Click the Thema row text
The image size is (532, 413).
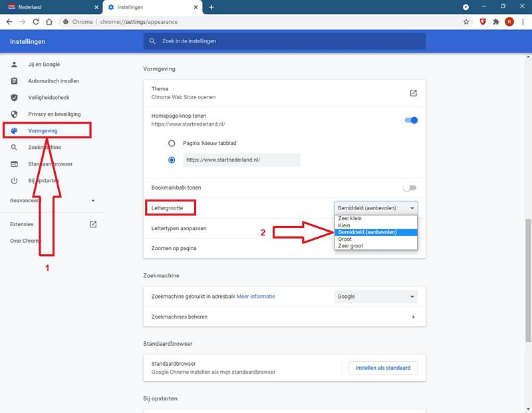184,93
